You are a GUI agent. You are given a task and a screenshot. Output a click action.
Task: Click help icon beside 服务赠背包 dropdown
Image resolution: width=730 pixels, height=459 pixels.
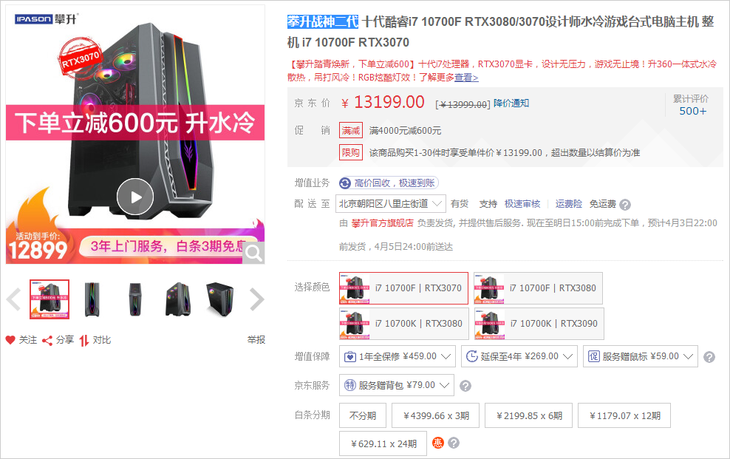pos(465,385)
